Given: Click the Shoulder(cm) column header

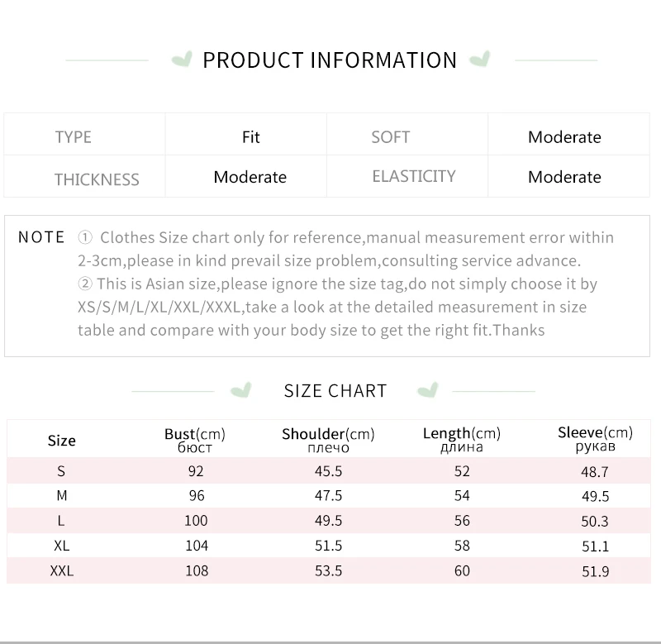Looking at the screenshot, I should [328, 439].
